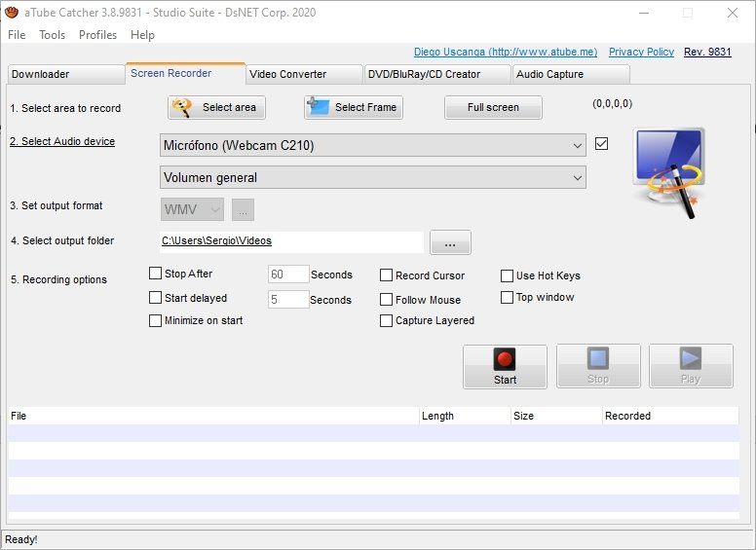
Task: Open the Help menu
Action: click(142, 35)
